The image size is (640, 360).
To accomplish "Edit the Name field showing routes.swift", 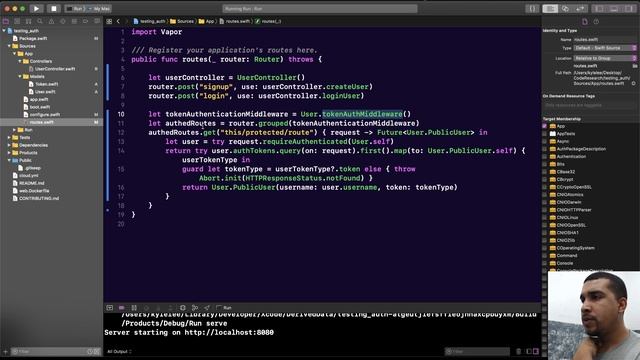I will (605, 40).
